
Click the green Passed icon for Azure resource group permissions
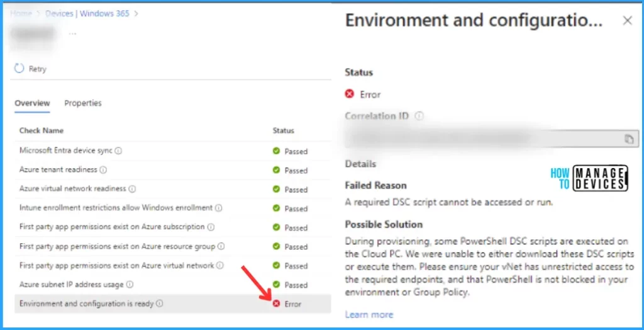pos(277,246)
